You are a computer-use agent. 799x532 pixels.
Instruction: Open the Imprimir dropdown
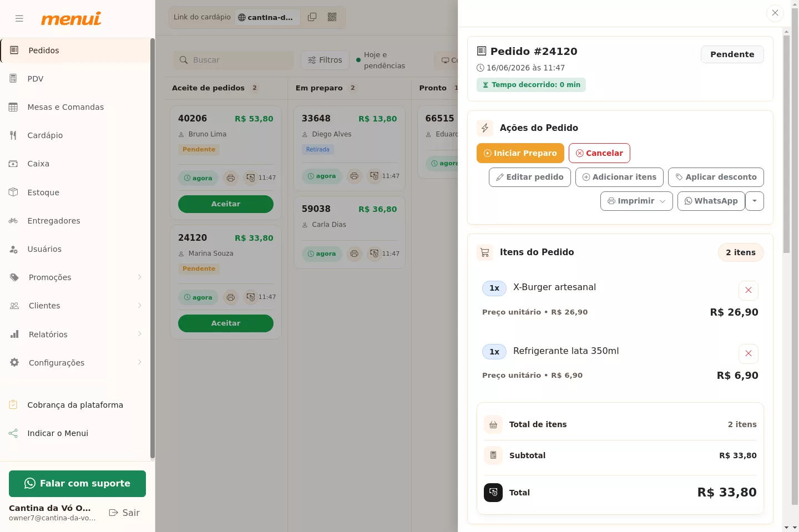point(636,201)
